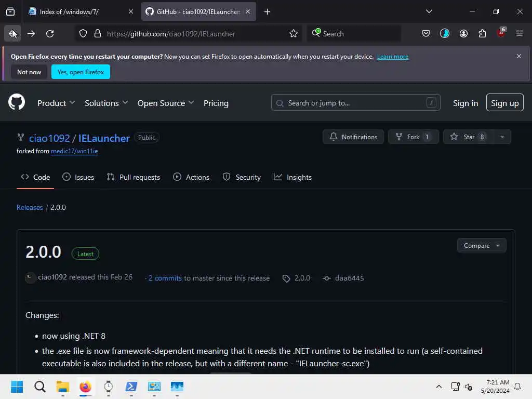Open Windows taskbar Search
Screen dimensions: 532x399
39,387
